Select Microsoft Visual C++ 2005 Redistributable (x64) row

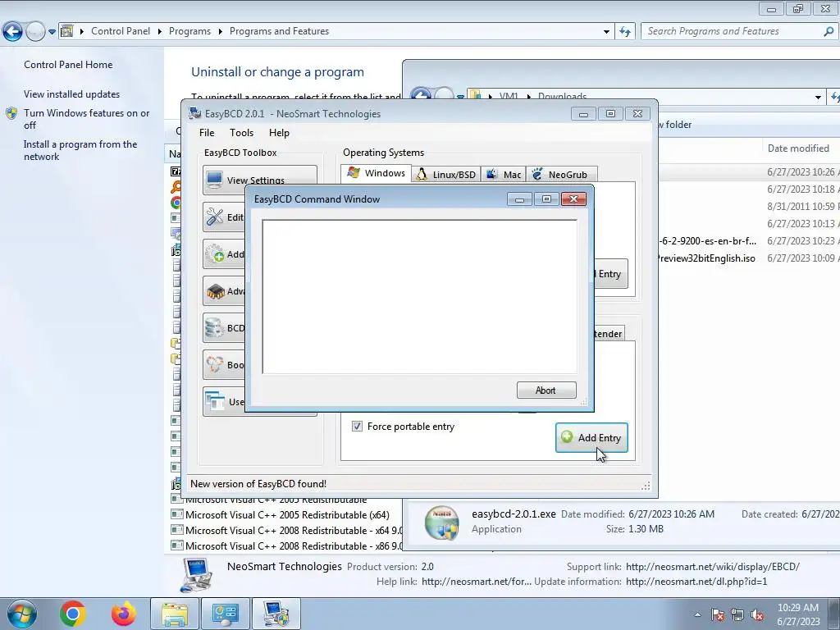[x=287, y=515]
